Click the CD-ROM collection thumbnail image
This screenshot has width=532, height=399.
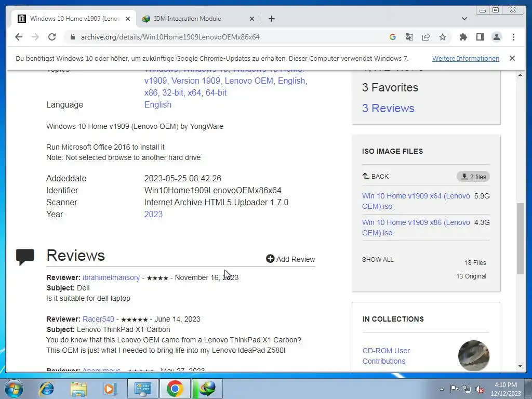474,355
